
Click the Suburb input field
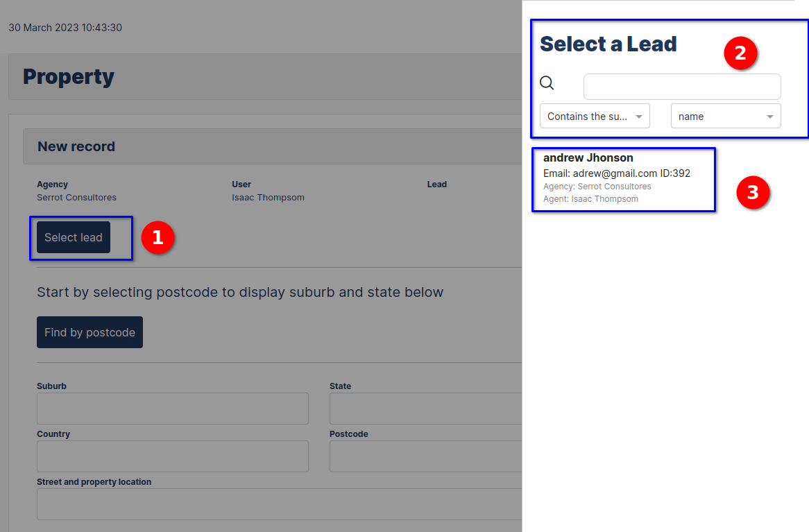[x=172, y=409]
